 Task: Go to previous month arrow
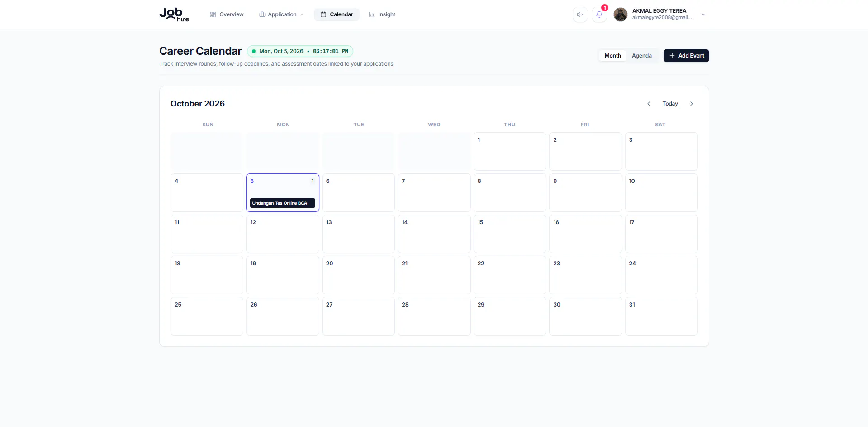coord(649,104)
